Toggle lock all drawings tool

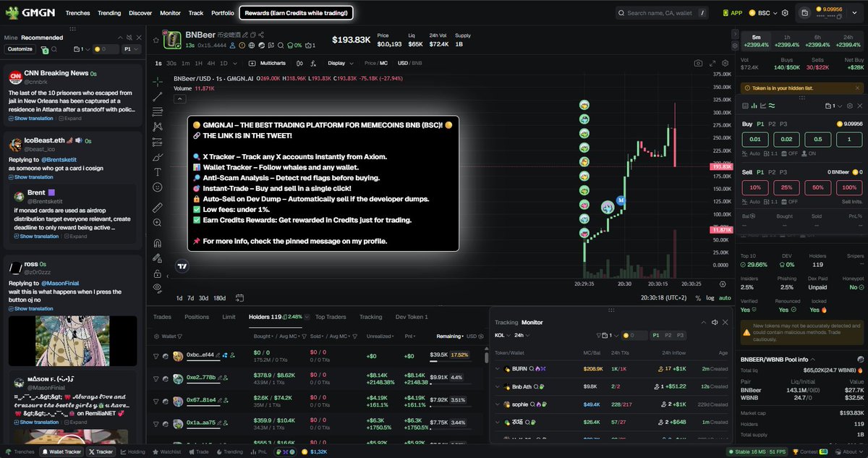tap(158, 273)
